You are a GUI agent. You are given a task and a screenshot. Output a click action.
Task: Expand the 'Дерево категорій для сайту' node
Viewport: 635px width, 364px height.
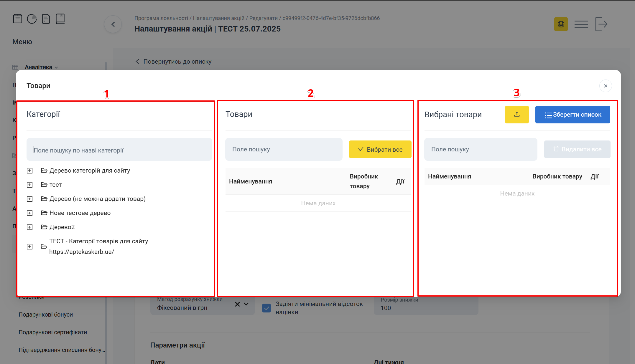(30, 171)
